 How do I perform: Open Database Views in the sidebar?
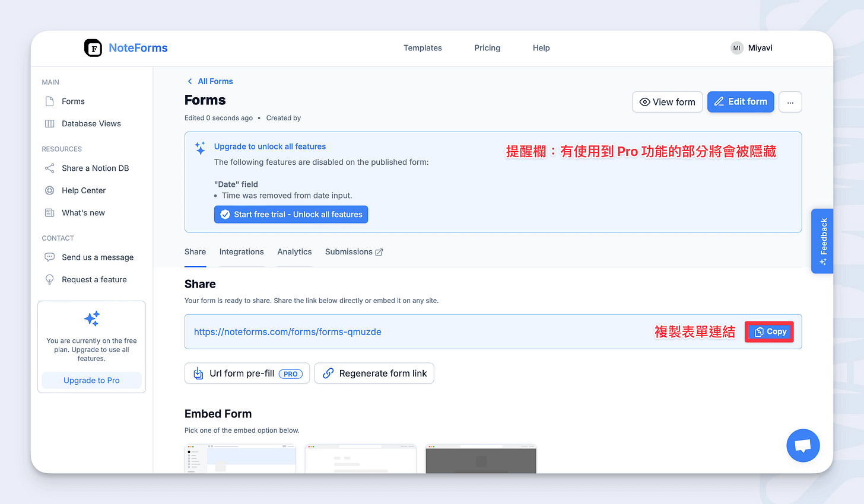coord(91,123)
